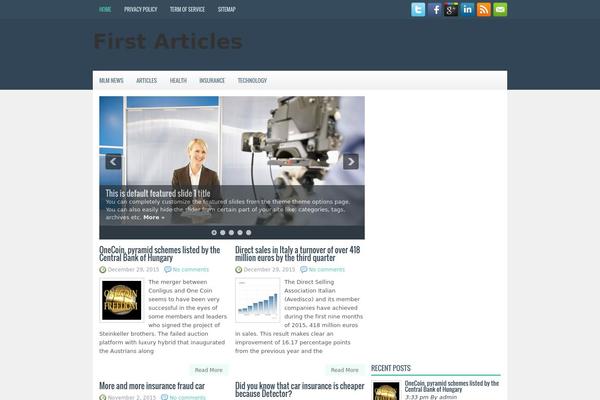Open No comments link under OneCoin article

click(x=190, y=269)
